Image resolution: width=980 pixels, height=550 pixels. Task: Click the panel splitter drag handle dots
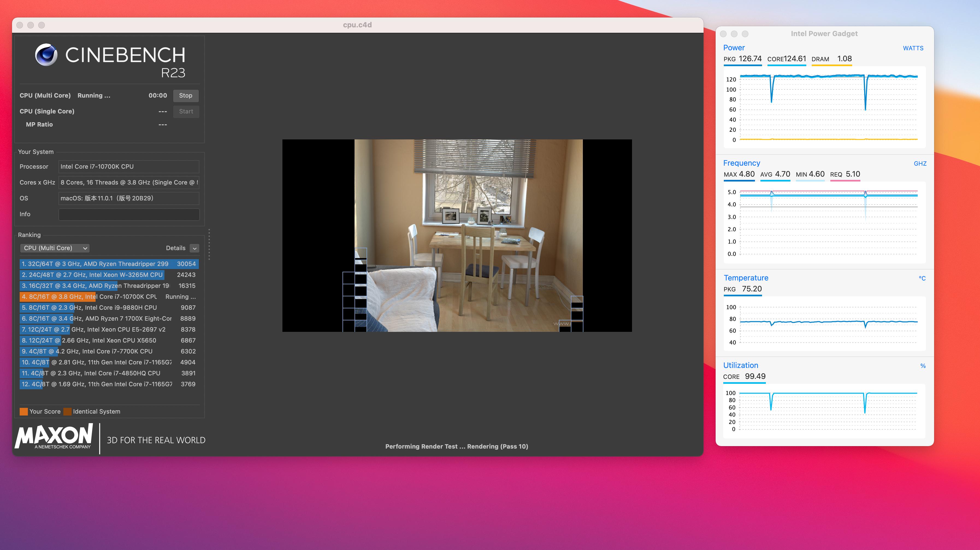coord(209,244)
